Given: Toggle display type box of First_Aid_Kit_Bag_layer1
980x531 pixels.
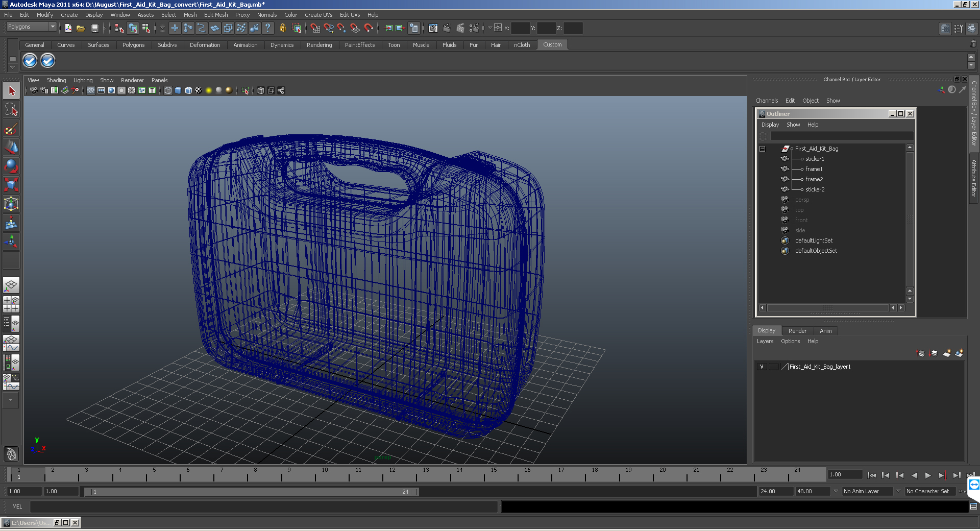Looking at the screenshot, I should pos(774,367).
